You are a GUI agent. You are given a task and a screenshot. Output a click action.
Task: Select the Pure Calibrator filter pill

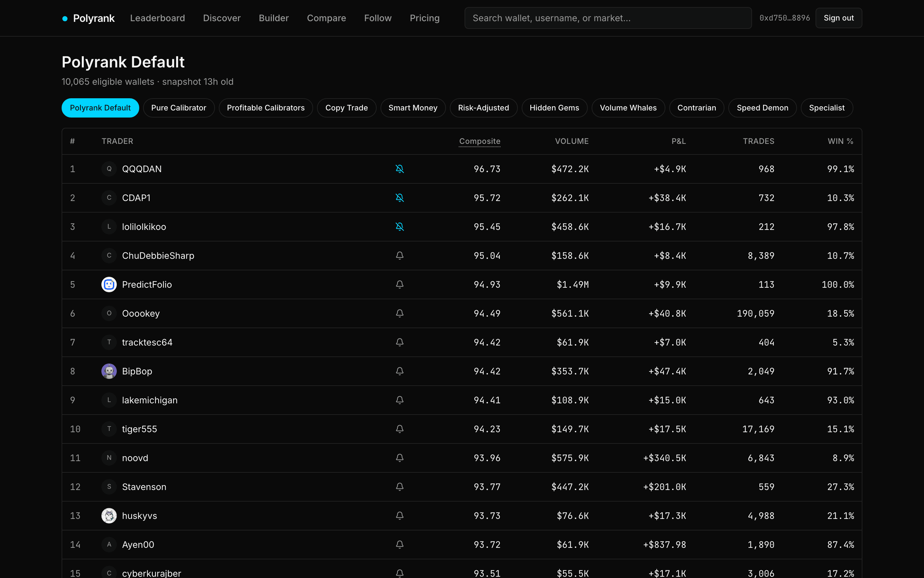click(x=179, y=108)
